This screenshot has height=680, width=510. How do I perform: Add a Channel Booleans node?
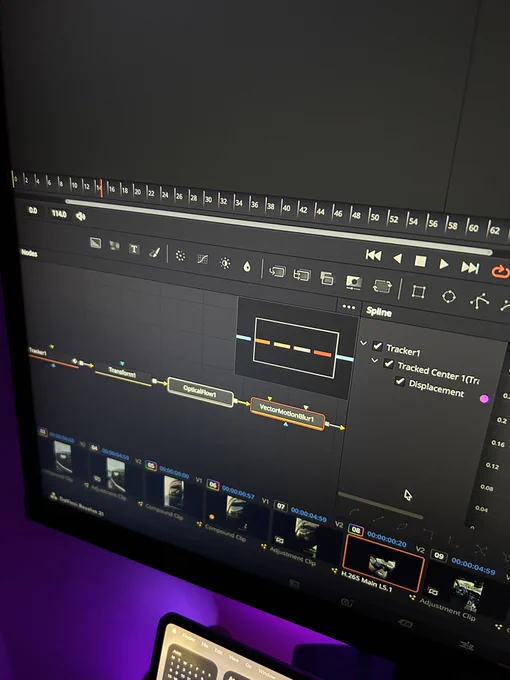[x=302, y=275]
